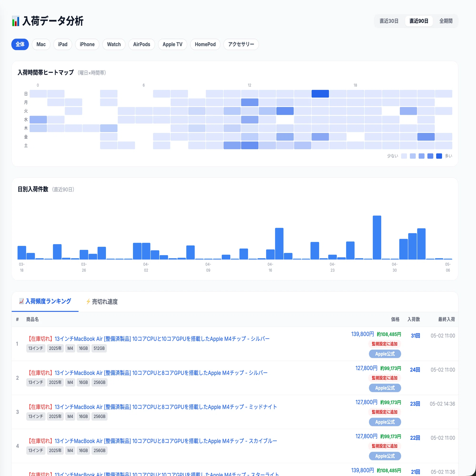Click 監視設定に追加 for the ミッドナイト product
Image resolution: width=476 pixels, height=476 pixels.
[385, 412]
